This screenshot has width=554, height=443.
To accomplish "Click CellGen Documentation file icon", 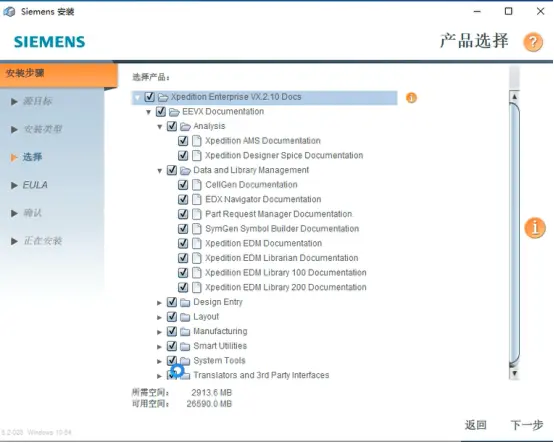I will coord(196,185).
